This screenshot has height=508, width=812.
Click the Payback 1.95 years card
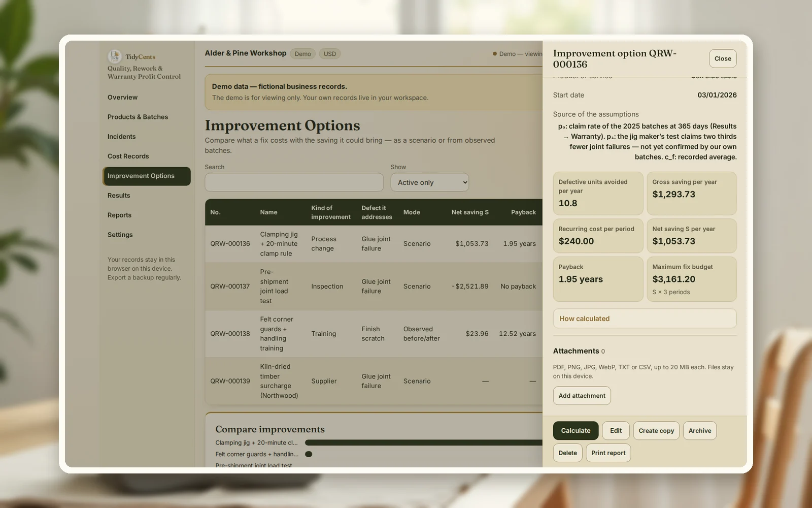(598, 279)
